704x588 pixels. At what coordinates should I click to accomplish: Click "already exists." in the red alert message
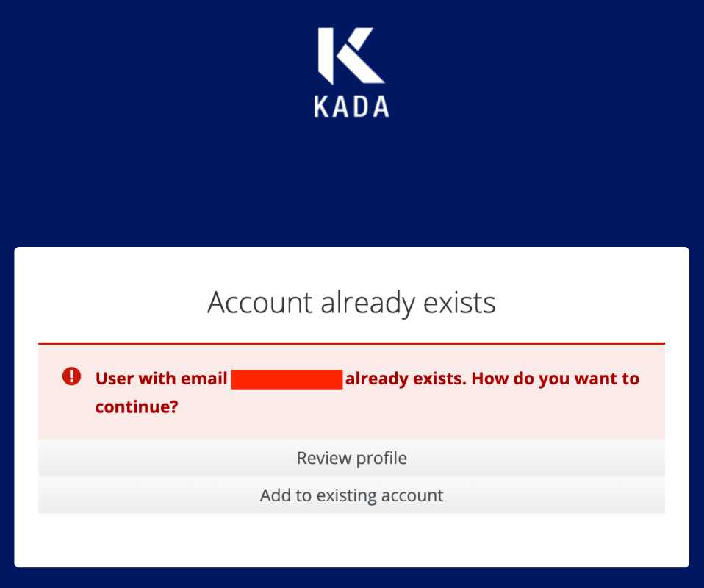405,379
